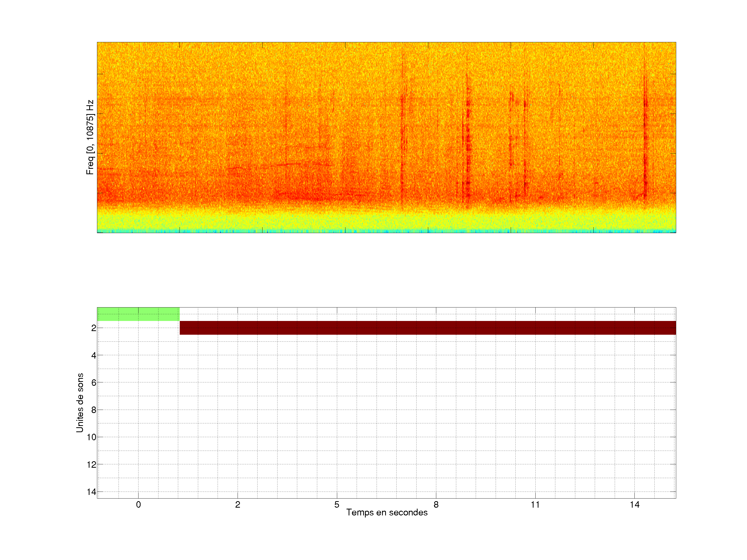Click y-axis tick label '6'
The height and width of the screenshot is (560, 747).
(94, 382)
